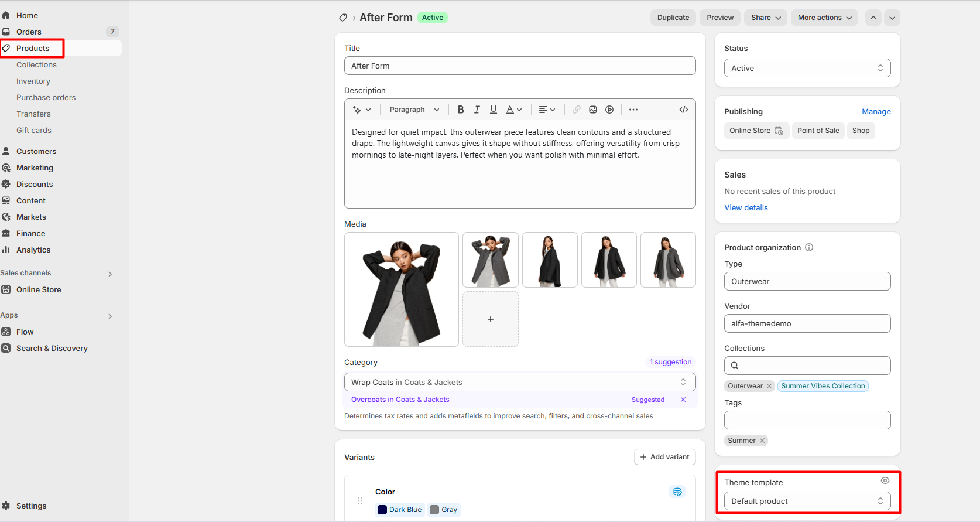Screen dimensions: 980x522
Task: Click the add media plus tile
Action: [490, 319]
